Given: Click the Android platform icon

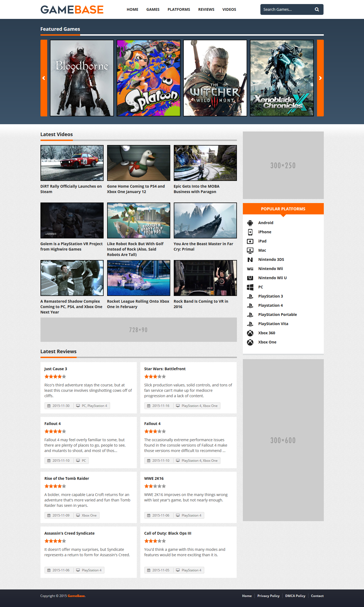Looking at the screenshot, I should 250,223.
